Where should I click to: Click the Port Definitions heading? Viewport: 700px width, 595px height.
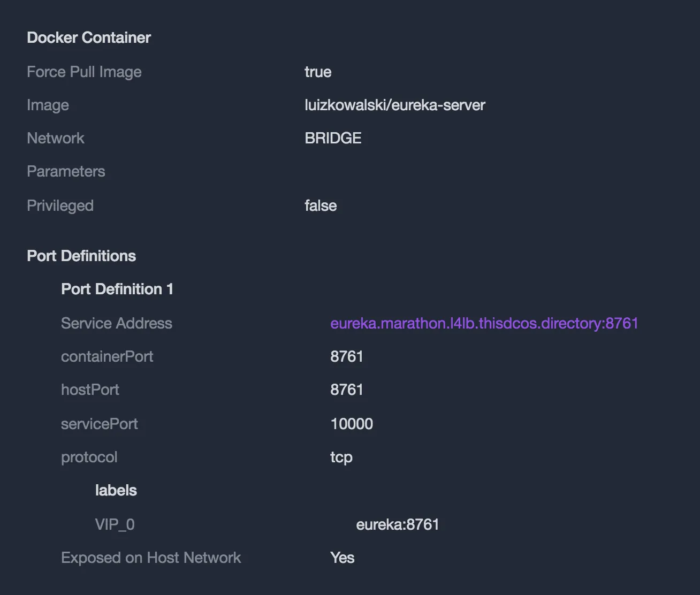point(81,256)
